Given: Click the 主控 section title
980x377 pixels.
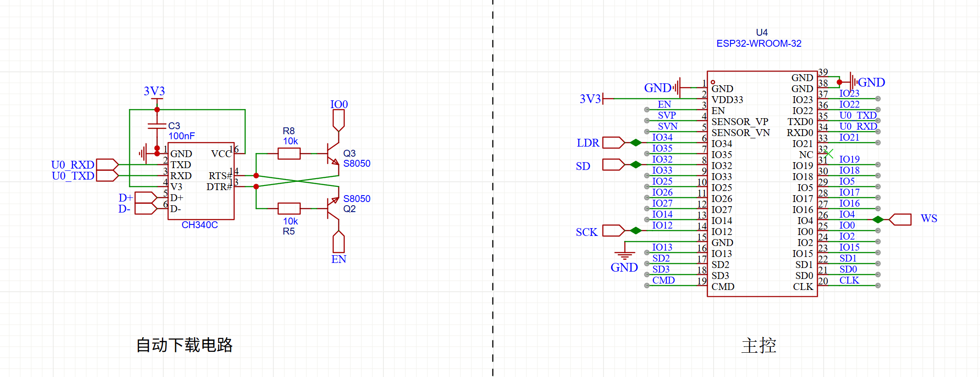Looking at the screenshot, I should coord(759,345).
